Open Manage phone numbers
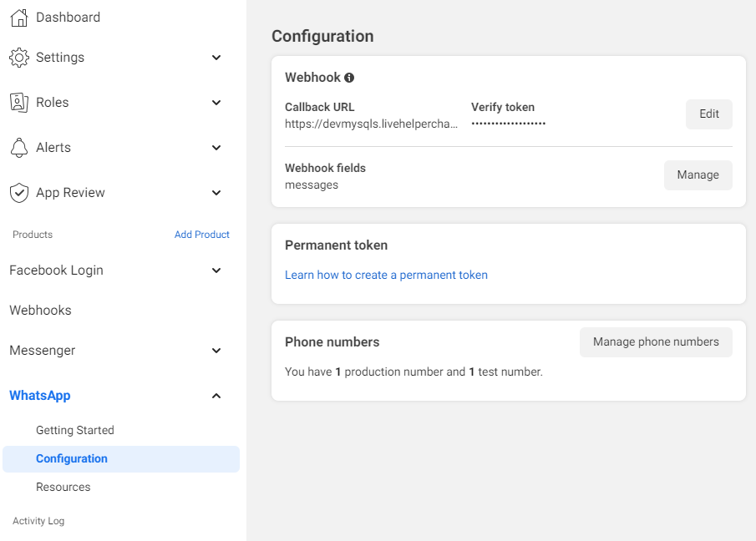 coord(656,342)
